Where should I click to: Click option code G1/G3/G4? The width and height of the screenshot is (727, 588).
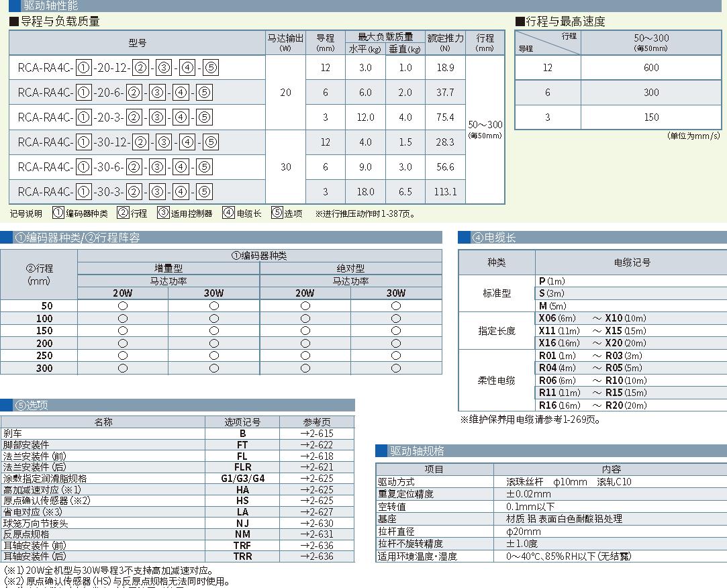pyautogui.click(x=242, y=479)
